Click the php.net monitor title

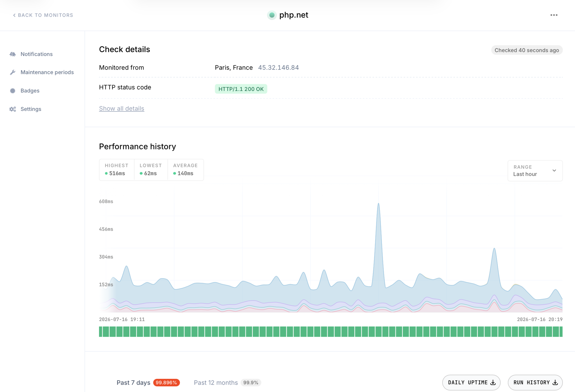click(x=294, y=15)
